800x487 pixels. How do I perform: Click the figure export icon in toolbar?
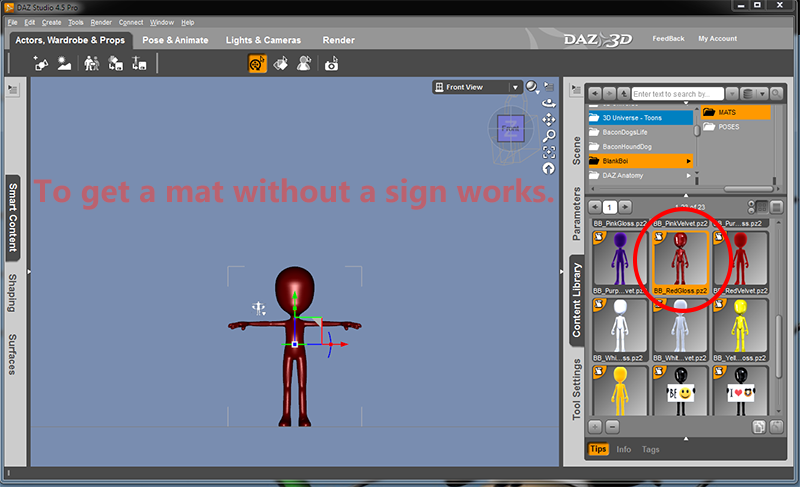(x=139, y=64)
